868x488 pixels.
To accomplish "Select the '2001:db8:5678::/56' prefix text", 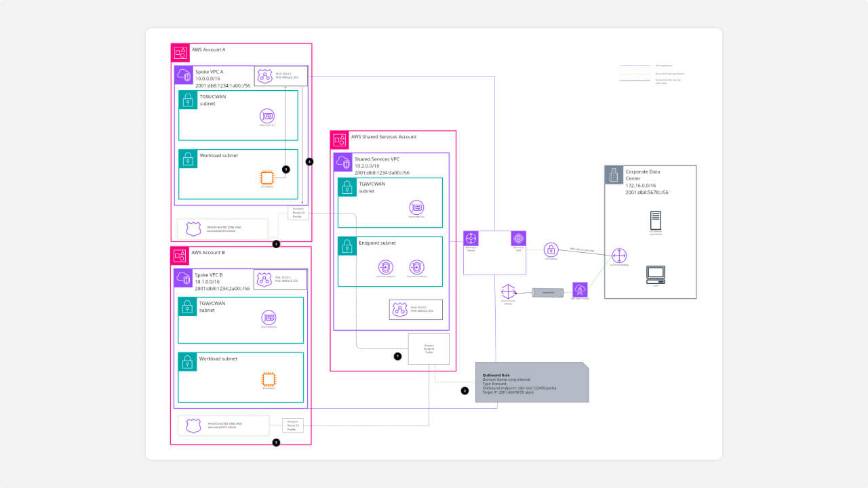I will (x=648, y=192).
